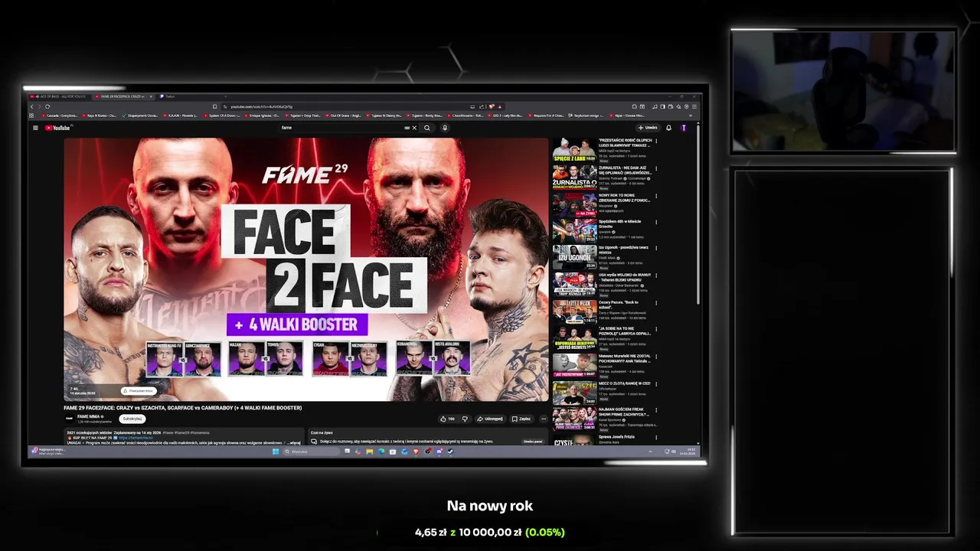Open 'Mateusz Murański NIE ZOSTAŁ POCHOWANY' thumbnail
Image resolution: width=980 pixels, height=551 pixels.
tap(575, 364)
